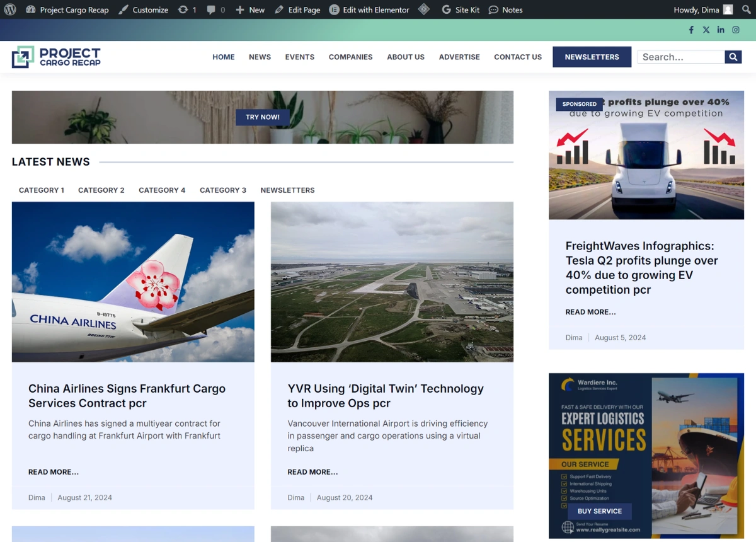Open CONTACT US in the main menu
This screenshot has width=756, height=542.
tap(518, 57)
